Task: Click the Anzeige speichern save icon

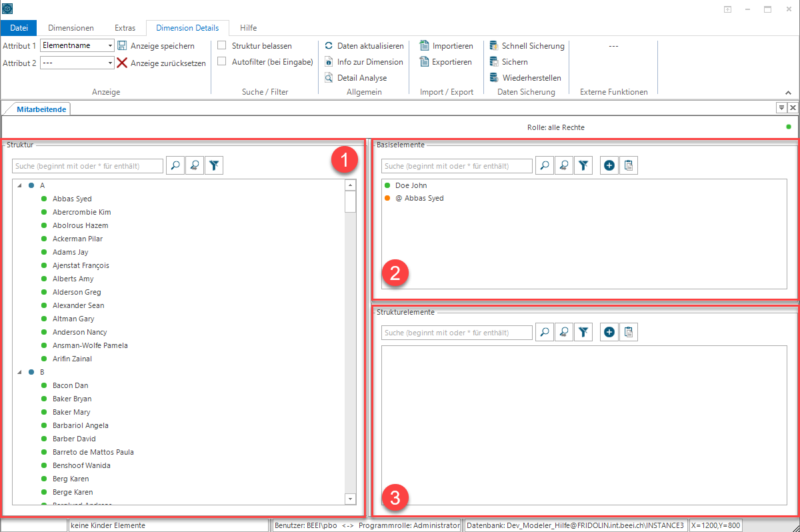Action: pyautogui.click(x=122, y=45)
